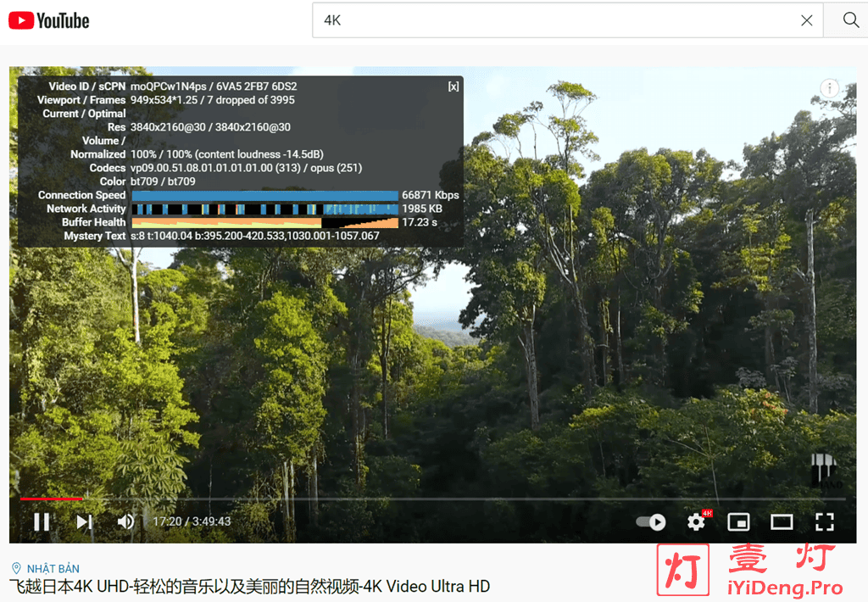The height and width of the screenshot is (602, 868).
Task: Open the video info card icon
Action: tap(829, 88)
